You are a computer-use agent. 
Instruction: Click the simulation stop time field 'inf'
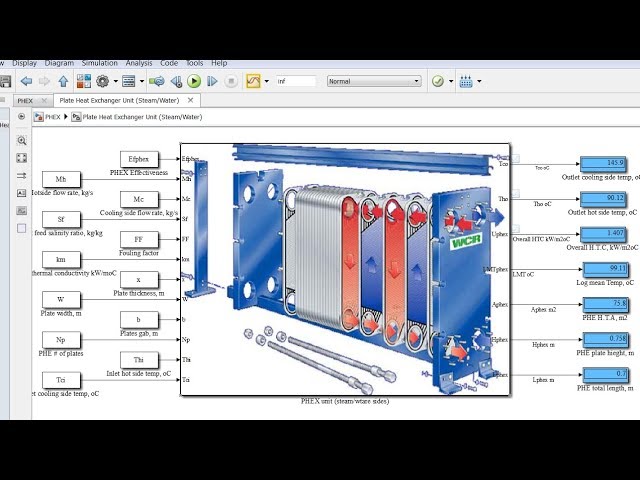[296, 81]
